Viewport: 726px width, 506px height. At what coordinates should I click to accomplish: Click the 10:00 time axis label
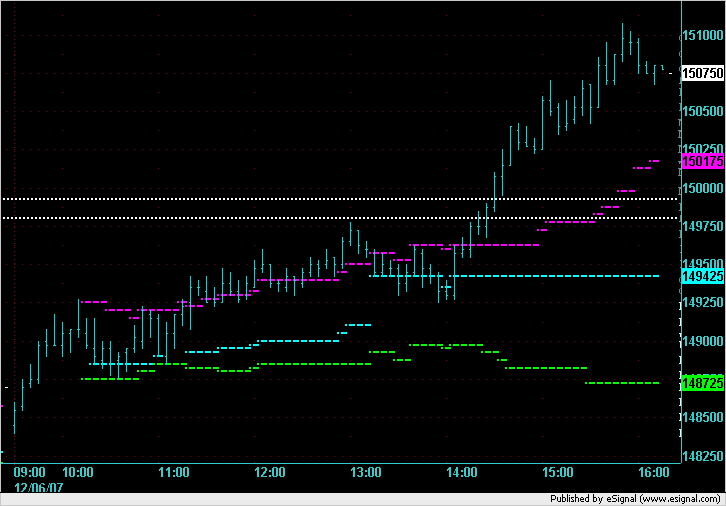pyautogui.click(x=78, y=473)
